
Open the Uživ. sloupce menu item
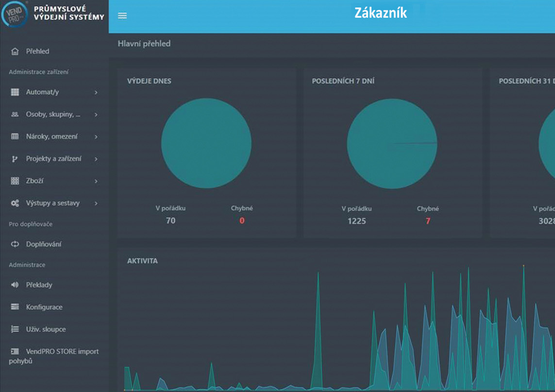[46, 329]
